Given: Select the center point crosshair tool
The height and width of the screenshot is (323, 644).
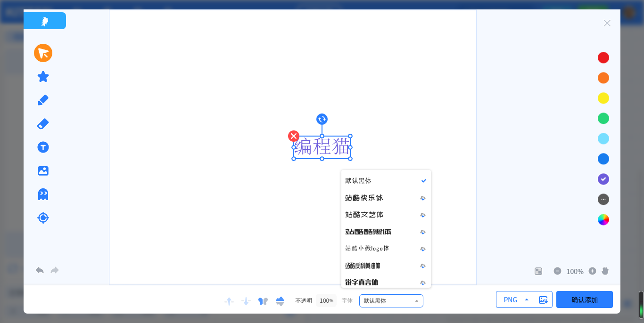Looking at the screenshot, I should pos(43,218).
